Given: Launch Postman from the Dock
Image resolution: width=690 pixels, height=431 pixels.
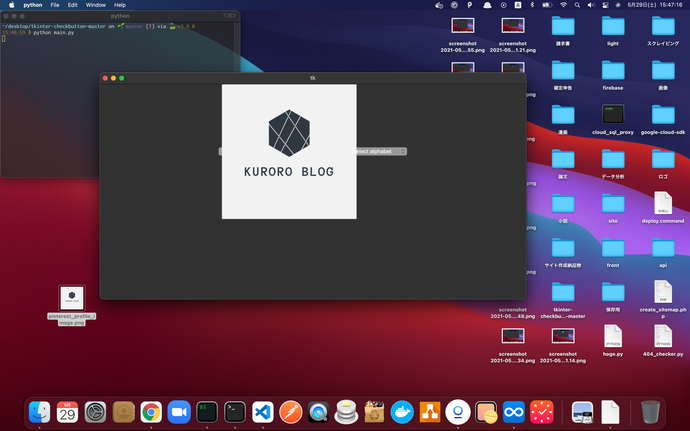Looking at the screenshot, I should click(290, 413).
